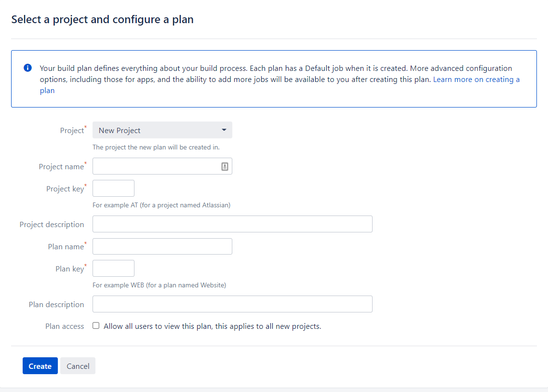Select the New Project combo box
Image resolution: width=548 pixels, height=392 pixels.
coord(162,130)
